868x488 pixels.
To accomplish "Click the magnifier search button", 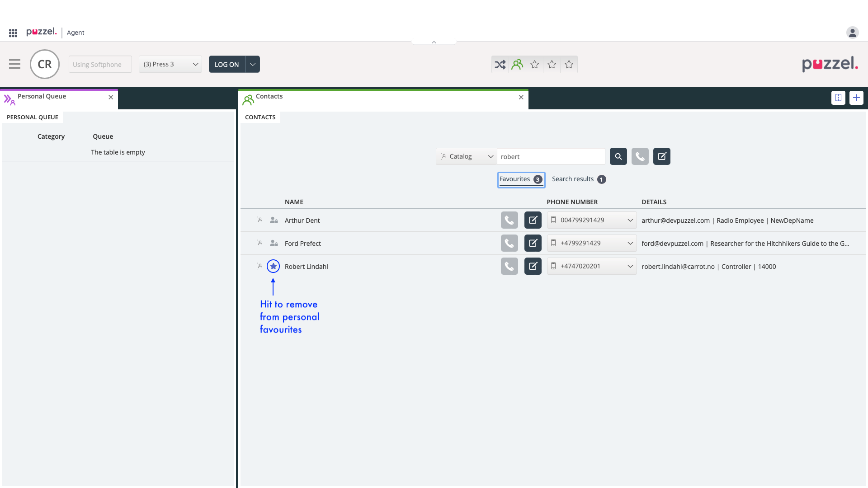I will [x=618, y=156].
